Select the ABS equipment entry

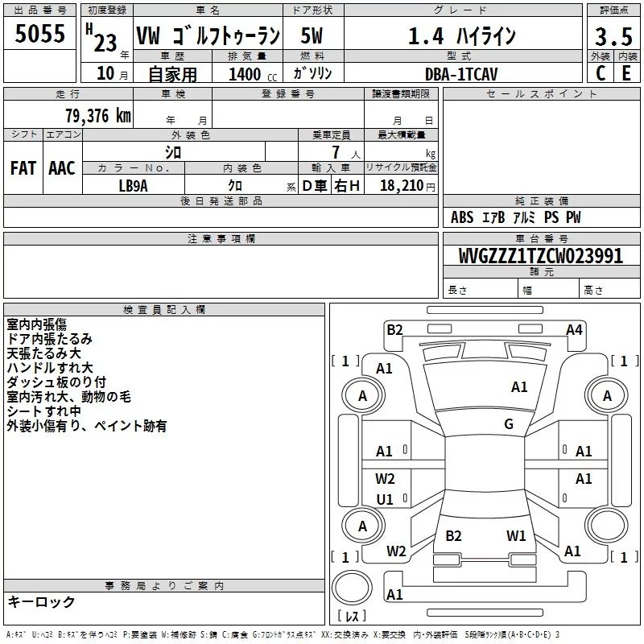[462, 217]
